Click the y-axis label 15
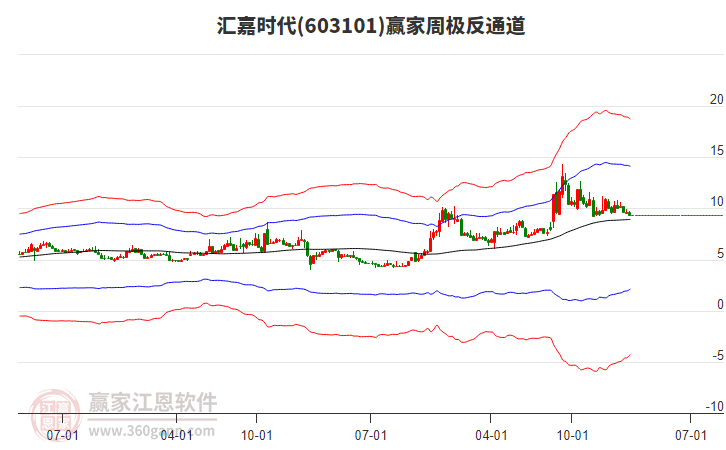Image resolution: width=726 pixels, height=450 pixels. click(x=716, y=150)
